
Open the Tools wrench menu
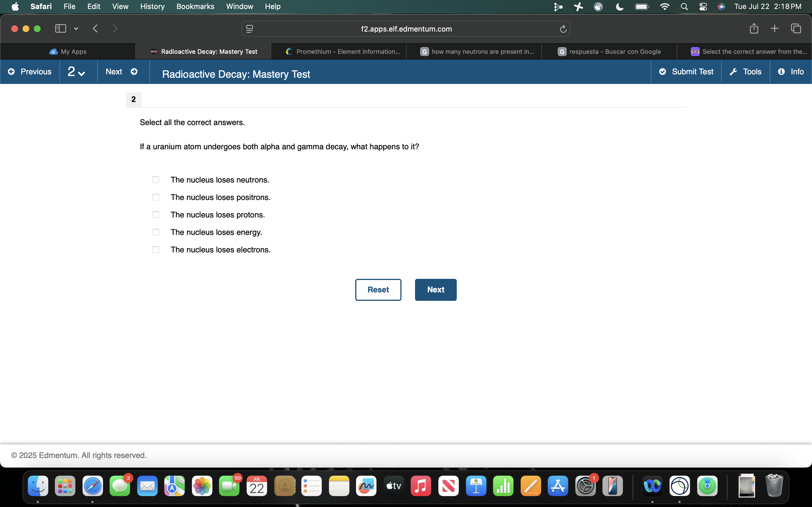click(x=745, y=72)
